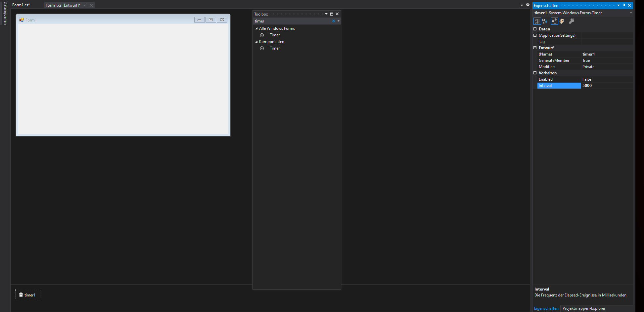Clear the Toolbox search text

tap(333, 21)
